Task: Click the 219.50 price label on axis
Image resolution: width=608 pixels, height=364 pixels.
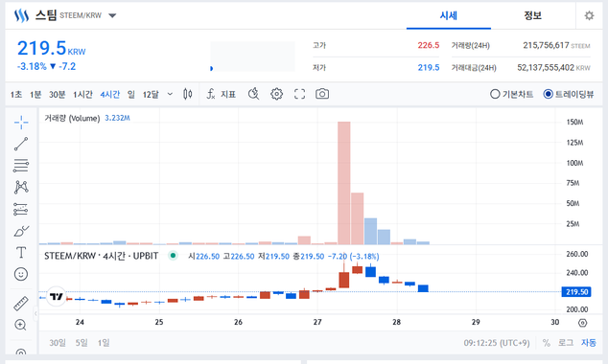Action: 576,291
